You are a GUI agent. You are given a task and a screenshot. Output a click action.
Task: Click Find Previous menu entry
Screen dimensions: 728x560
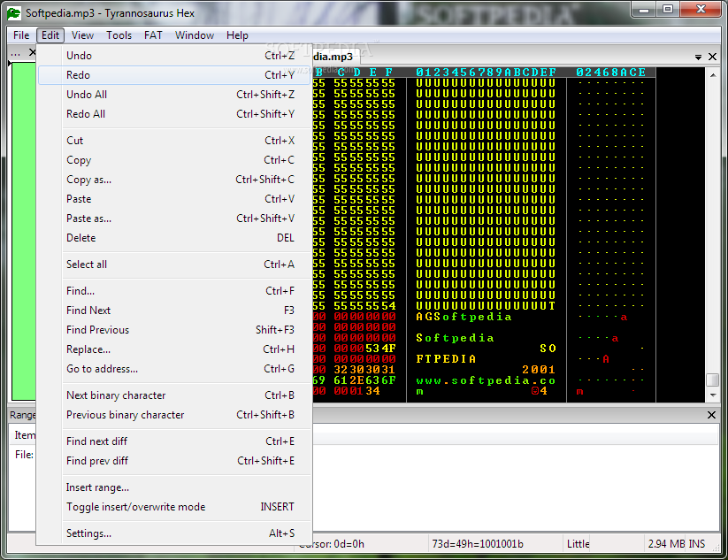[174, 330]
